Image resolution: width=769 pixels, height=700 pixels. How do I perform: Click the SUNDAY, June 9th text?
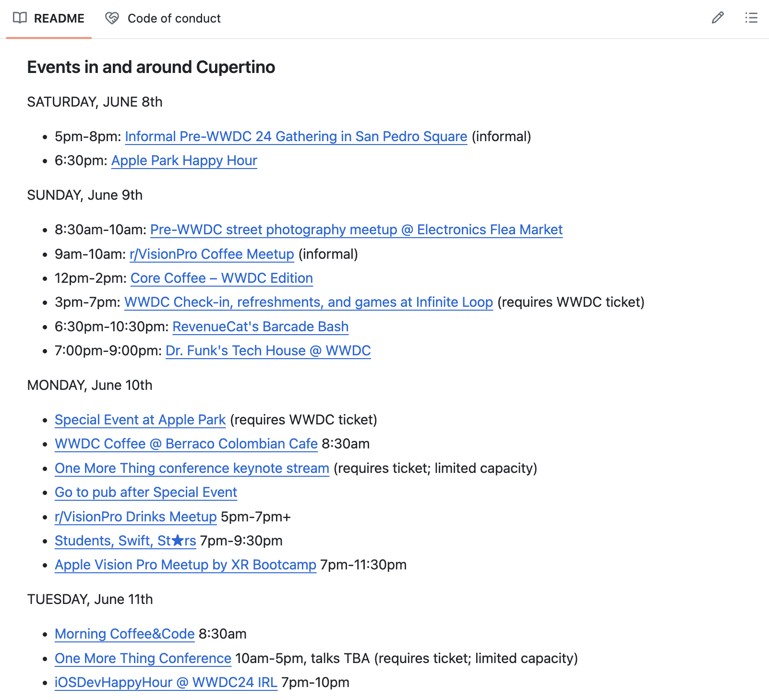pos(85,195)
